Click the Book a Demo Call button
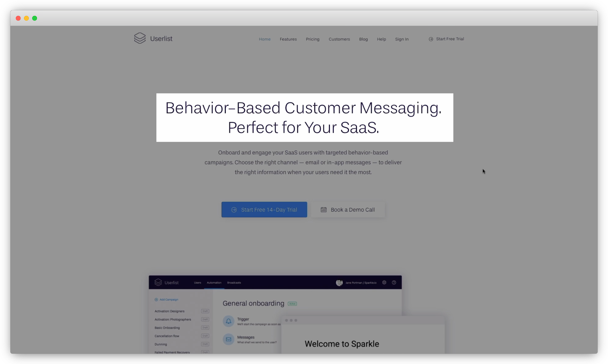608x364 pixels. click(x=348, y=209)
